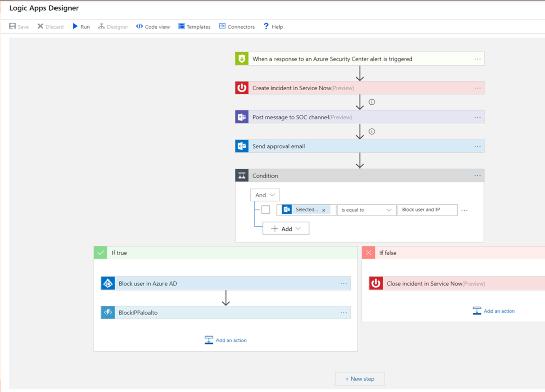The height and width of the screenshot is (392, 545).
Task: Click Add an action in If true branch
Action: click(x=226, y=340)
